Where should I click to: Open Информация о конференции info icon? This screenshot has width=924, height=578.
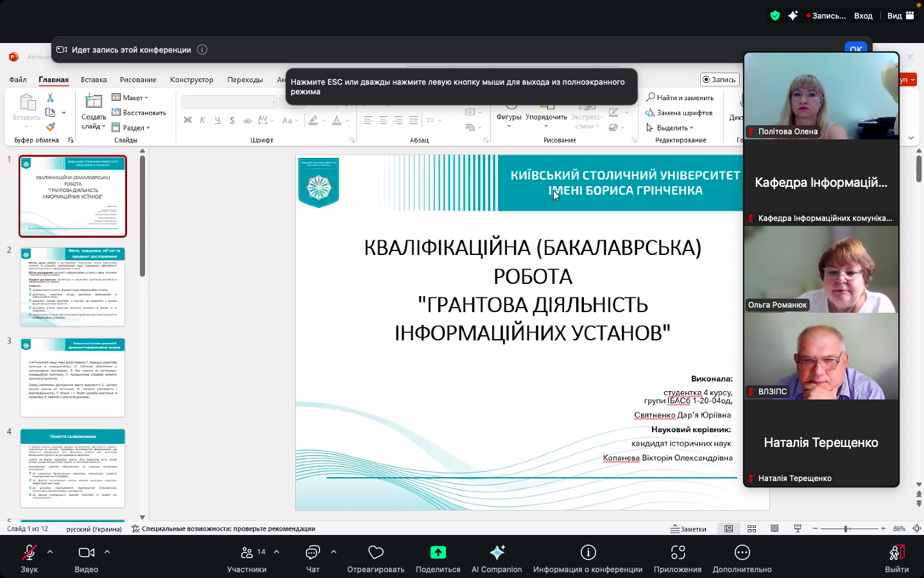click(588, 553)
